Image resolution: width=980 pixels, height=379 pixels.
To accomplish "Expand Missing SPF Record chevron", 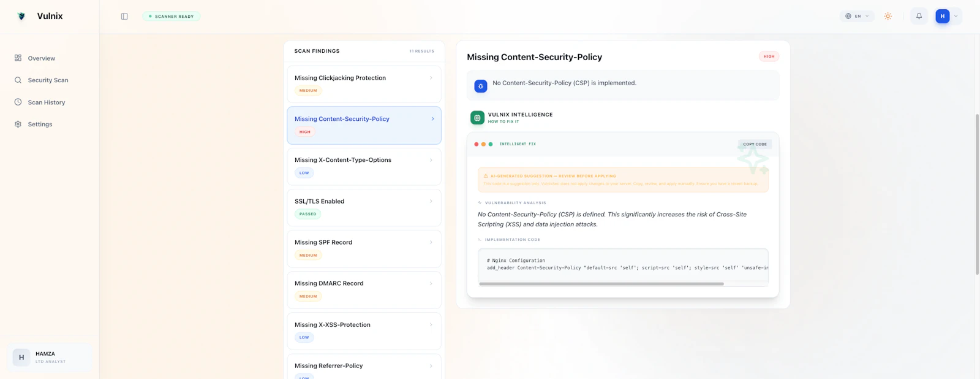I will pos(431,242).
